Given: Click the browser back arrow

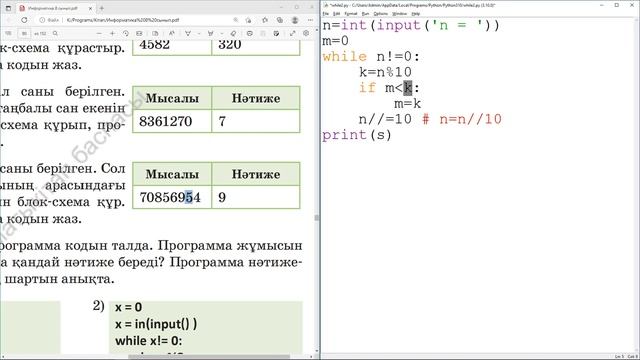Looking at the screenshot, I should (x=9, y=20).
